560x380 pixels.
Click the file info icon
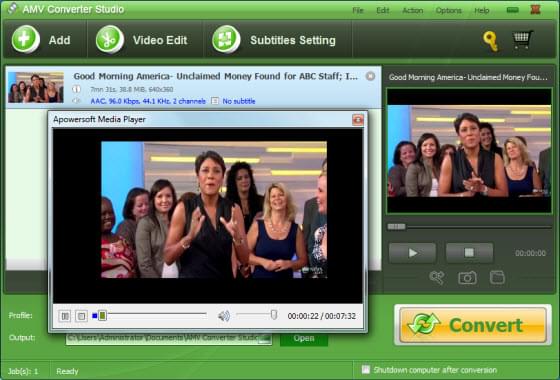coord(76,89)
